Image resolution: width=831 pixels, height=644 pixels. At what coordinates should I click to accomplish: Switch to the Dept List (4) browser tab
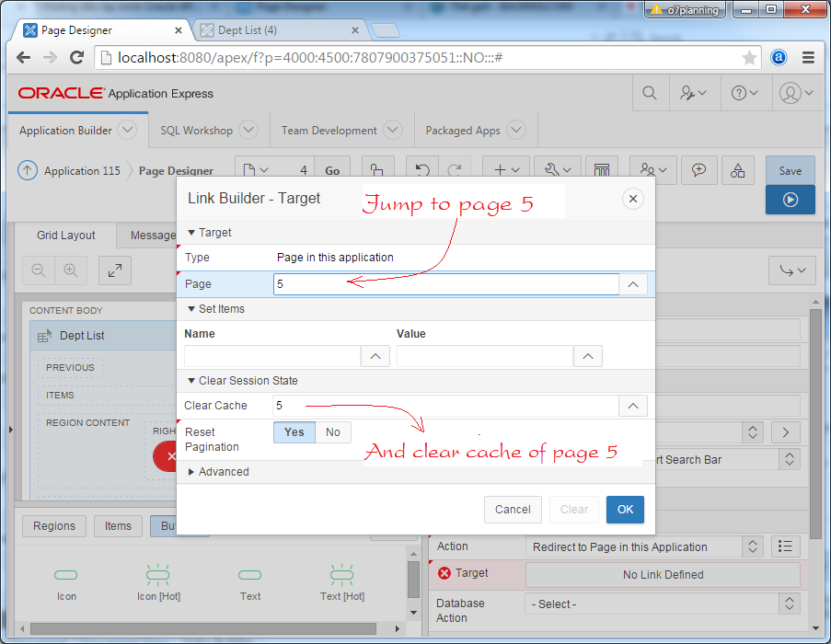pyautogui.click(x=278, y=30)
